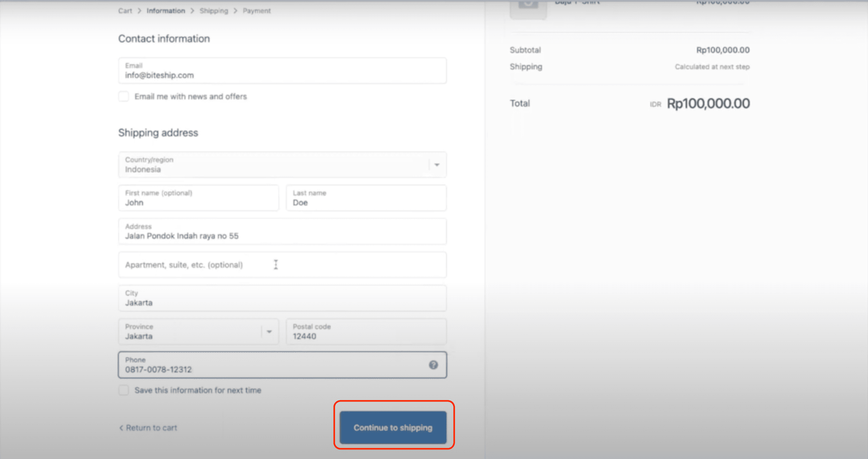Enable Email me with news and offers

pos(124,96)
